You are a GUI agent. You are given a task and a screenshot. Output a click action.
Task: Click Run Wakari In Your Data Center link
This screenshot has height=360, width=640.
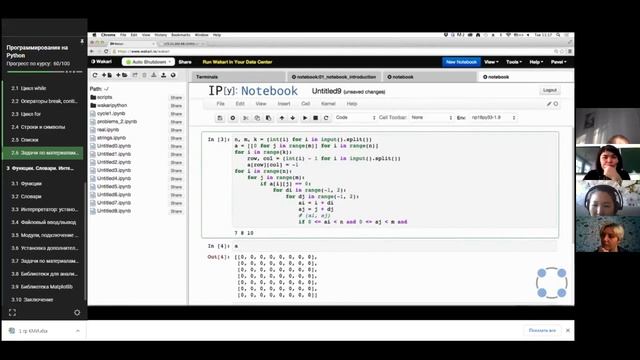(x=237, y=62)
